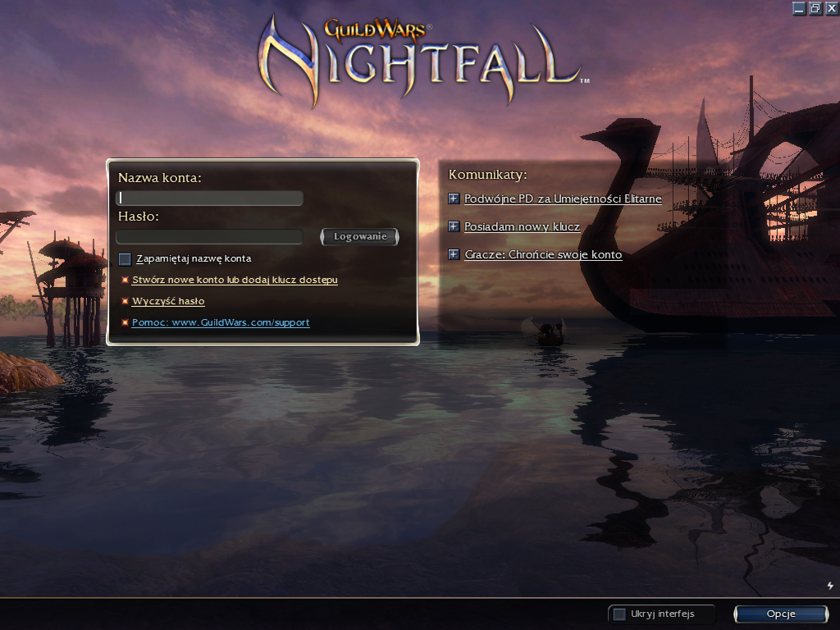840x630 pixels.
Task: Click the star bullet beside Wyczyść hasło
Action: click(x=125, y=301)
